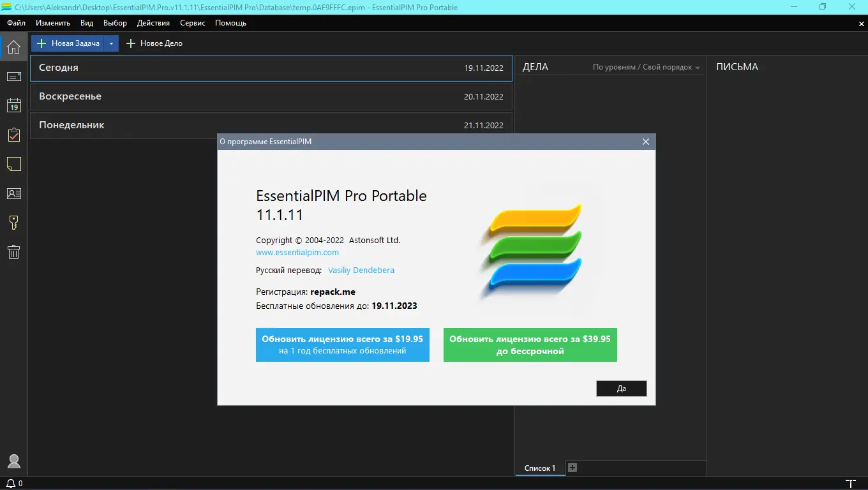Open the Contacts module in sidebar
This screenshot has height=490, width=868.
click(13, 193)
